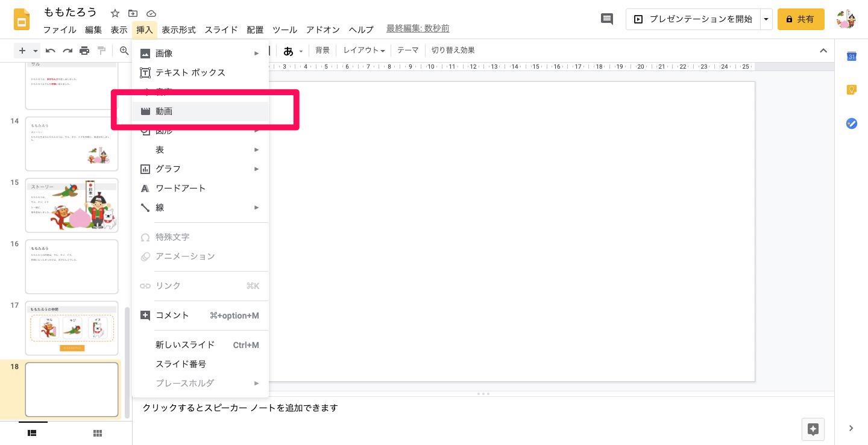
Task: Open the comment history icon
Action: tap(607, 19)
